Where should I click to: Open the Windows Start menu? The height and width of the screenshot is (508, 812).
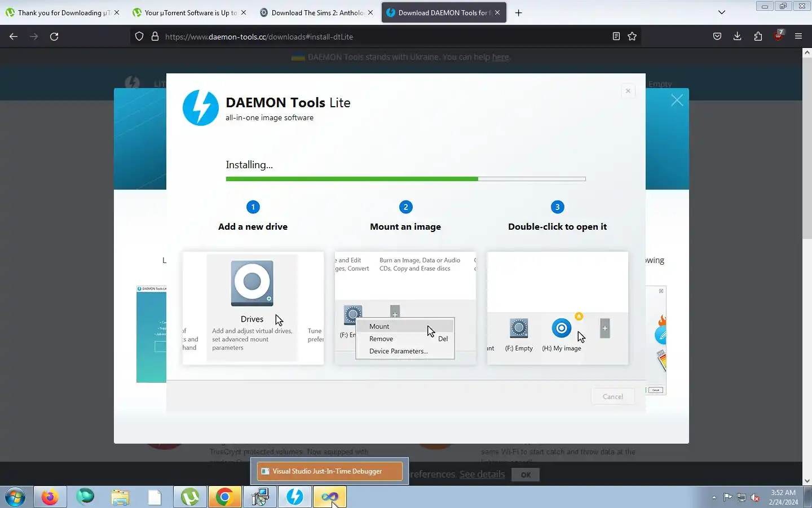pos(15,497)
